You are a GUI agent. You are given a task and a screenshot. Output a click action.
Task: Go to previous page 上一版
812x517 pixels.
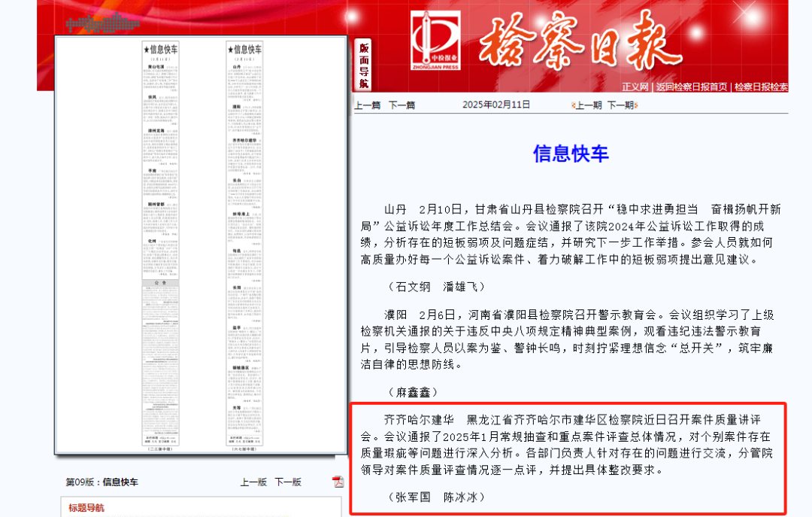coord(253,482)
